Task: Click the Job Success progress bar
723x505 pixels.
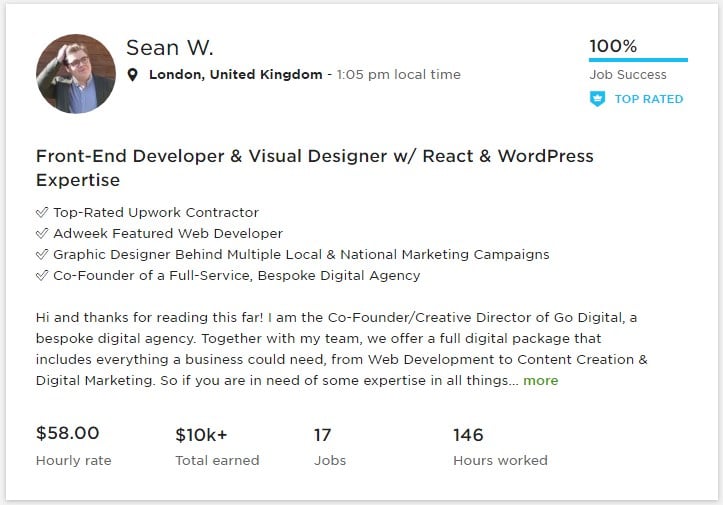Action: 638,60
